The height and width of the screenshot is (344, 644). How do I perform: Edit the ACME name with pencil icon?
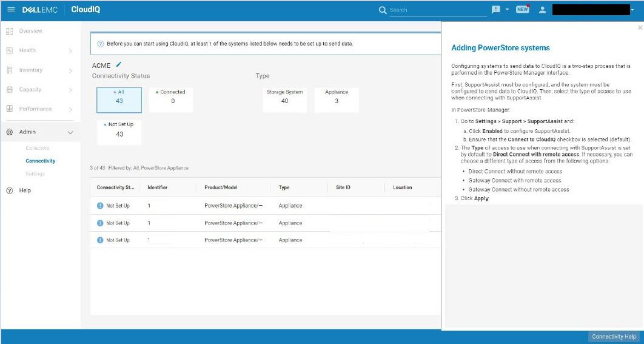119,64
